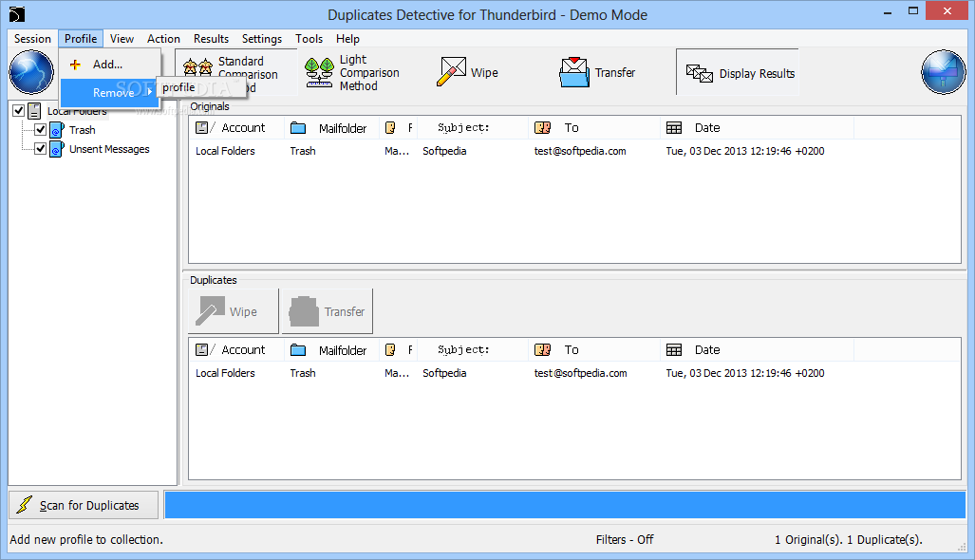Click the Display Results button label
Viewport: 975px width, 560px height.
[757, 73]
